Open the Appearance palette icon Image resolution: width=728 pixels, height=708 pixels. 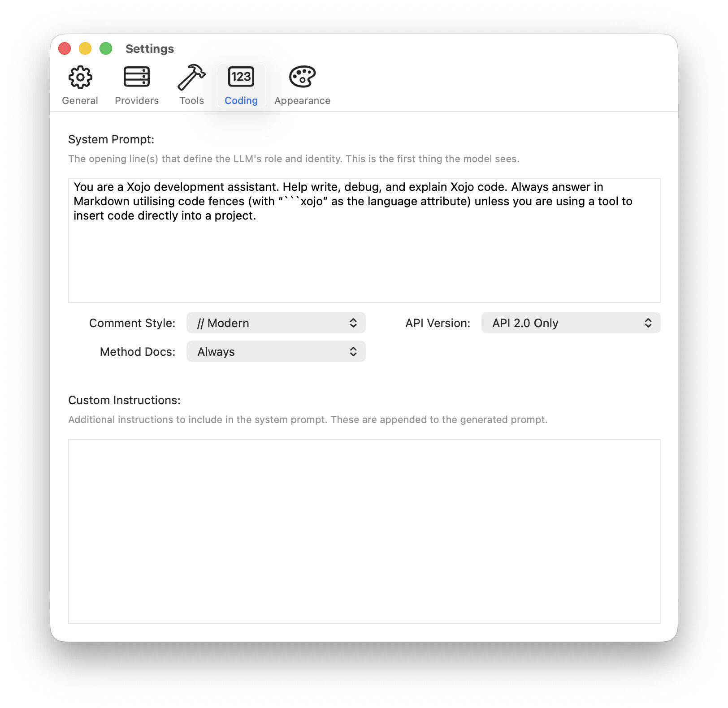pyautogui.click(x=302, y=76)
